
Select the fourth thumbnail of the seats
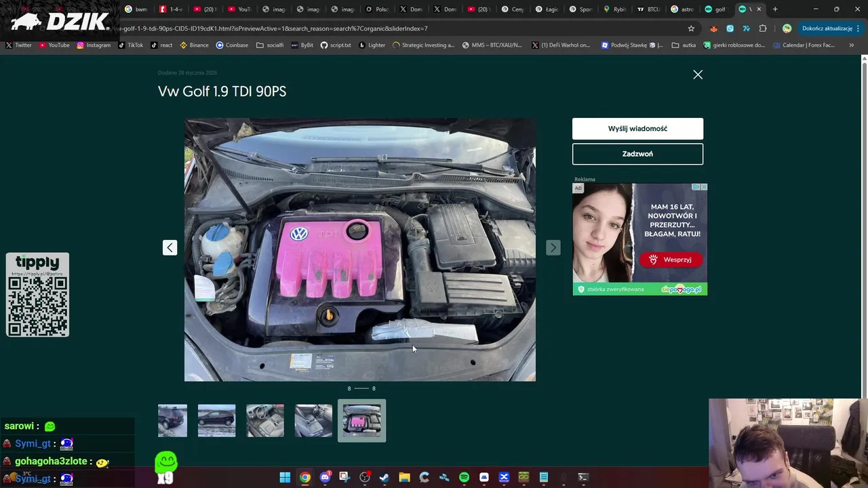point(313,421)
